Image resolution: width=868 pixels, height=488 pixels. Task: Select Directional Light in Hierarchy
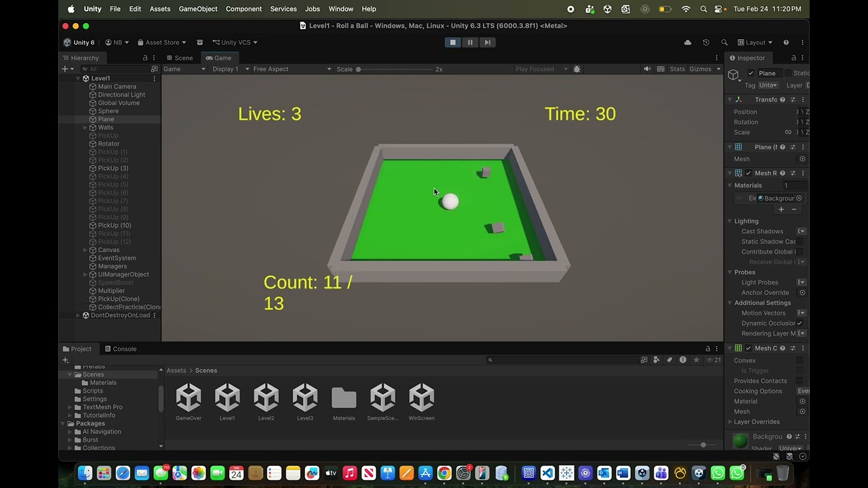pyautogui.click(x=121, y=95)
